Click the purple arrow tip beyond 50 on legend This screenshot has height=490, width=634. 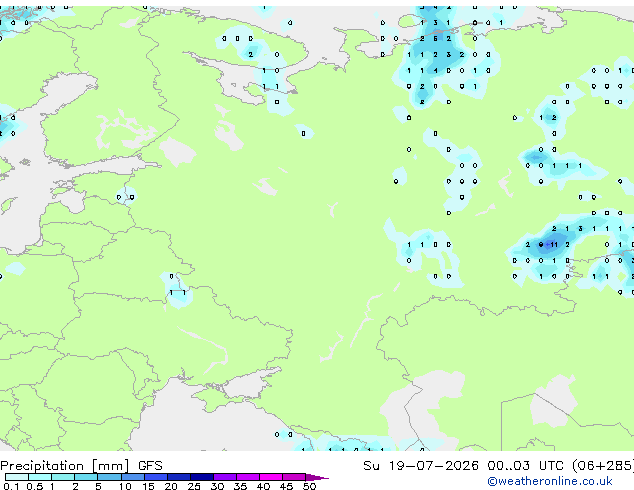point(317,478)
